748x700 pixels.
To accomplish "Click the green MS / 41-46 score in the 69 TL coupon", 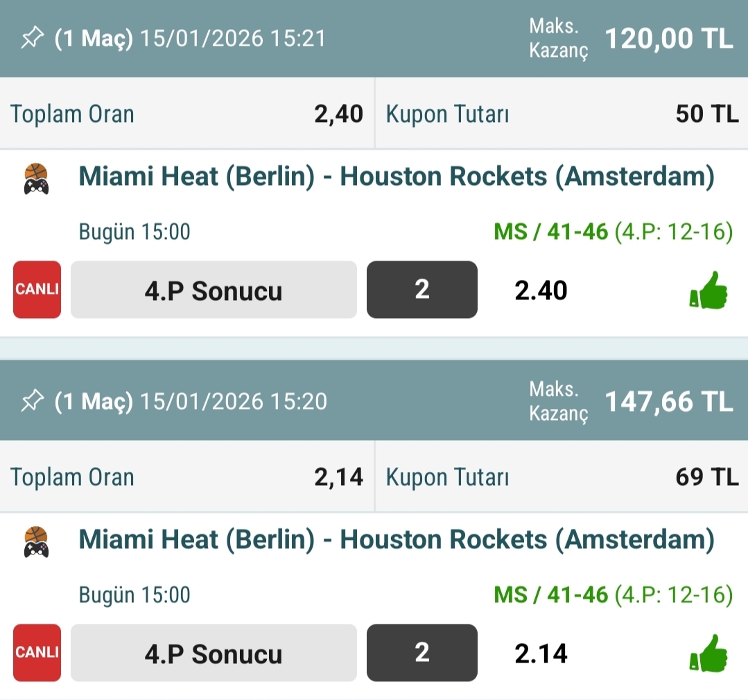I will pos(550,595).
